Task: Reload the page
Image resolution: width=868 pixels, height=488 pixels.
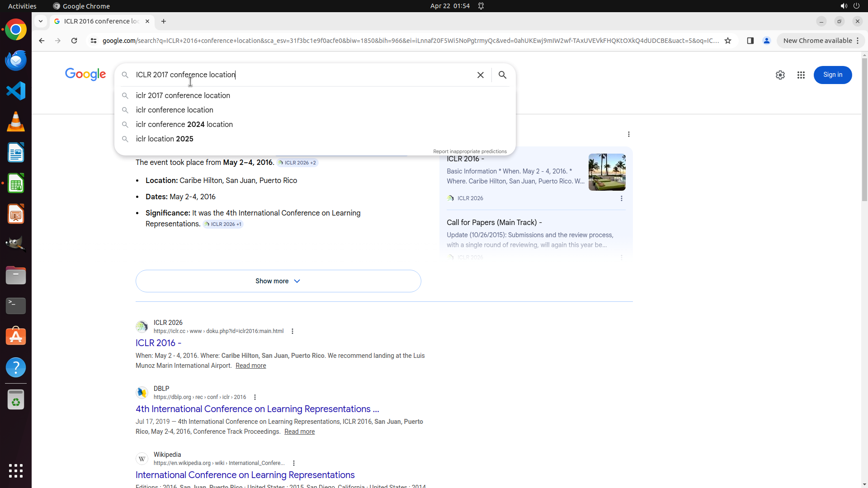Action: [x=74, y=41]
